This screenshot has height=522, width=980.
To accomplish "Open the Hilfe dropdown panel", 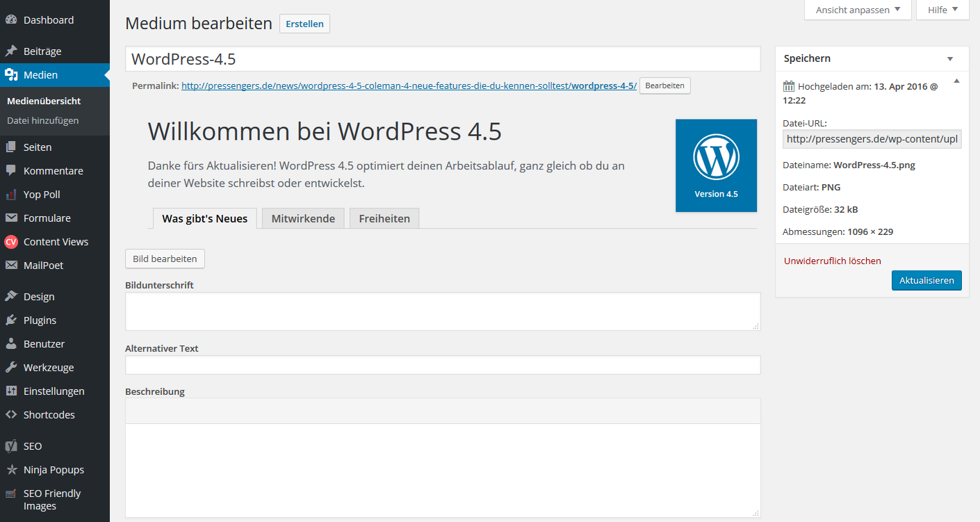I will click(942, 10).
